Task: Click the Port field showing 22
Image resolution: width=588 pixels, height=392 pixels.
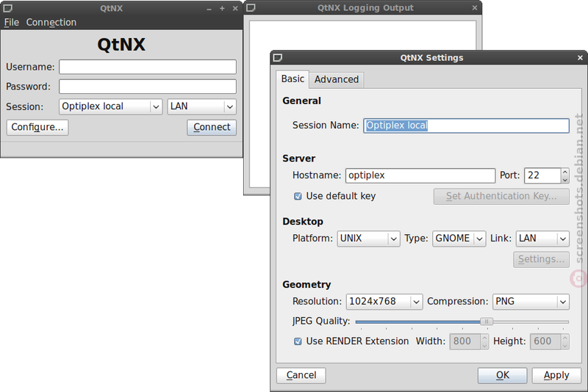Action: pos(542,175)
